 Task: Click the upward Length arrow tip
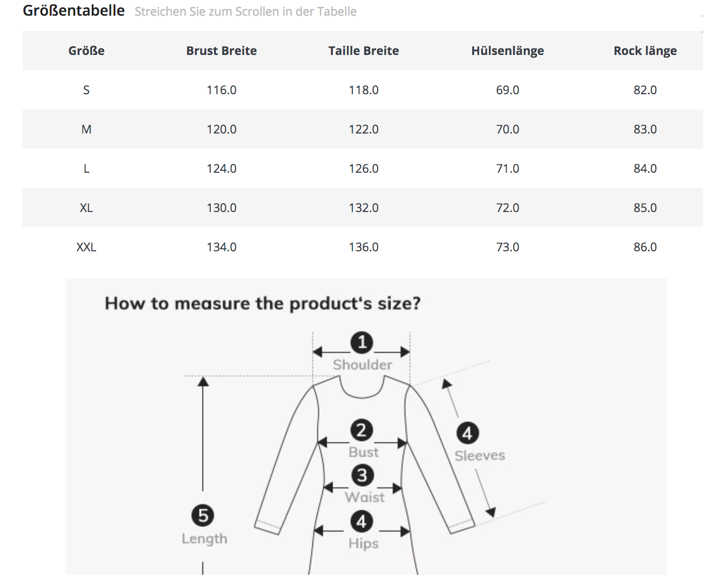[203, 380]
